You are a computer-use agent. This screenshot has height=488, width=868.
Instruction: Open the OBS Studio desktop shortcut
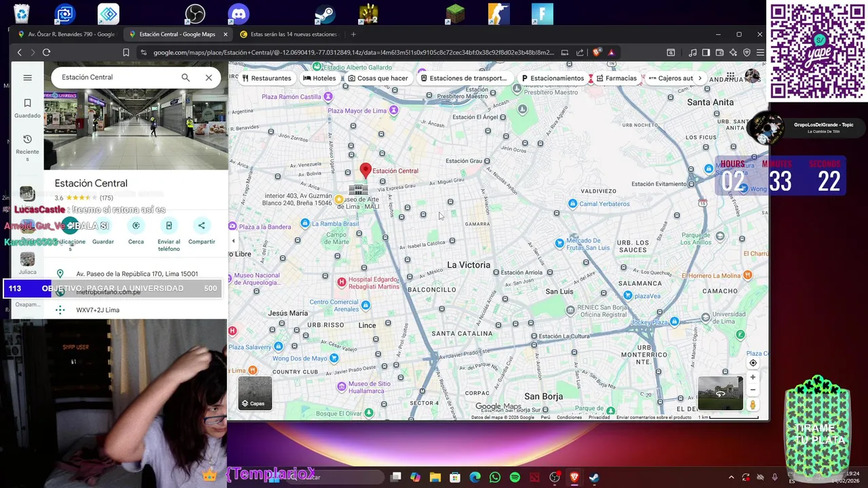(x=195, y=14)
